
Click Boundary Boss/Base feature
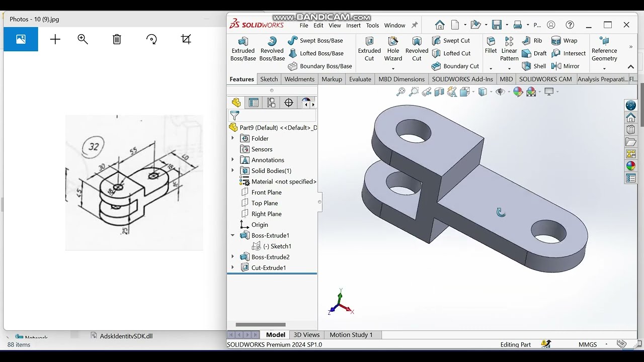320,66
